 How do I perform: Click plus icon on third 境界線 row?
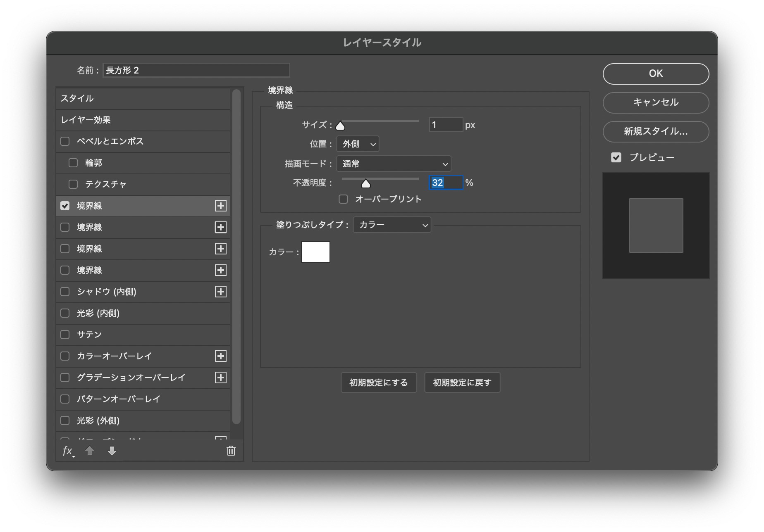click(221, 249)
